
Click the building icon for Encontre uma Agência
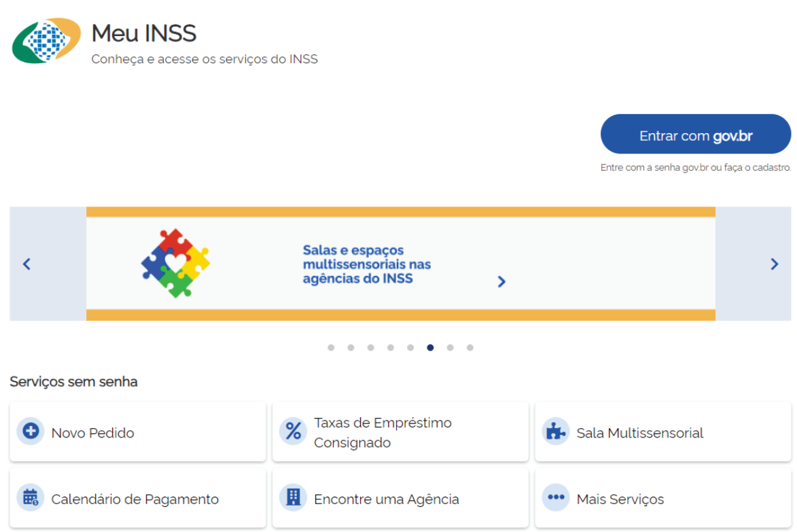(294, 497)
